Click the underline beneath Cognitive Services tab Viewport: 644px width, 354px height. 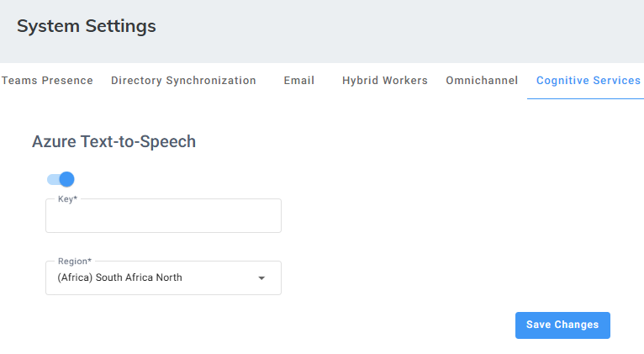pos(585,98)
